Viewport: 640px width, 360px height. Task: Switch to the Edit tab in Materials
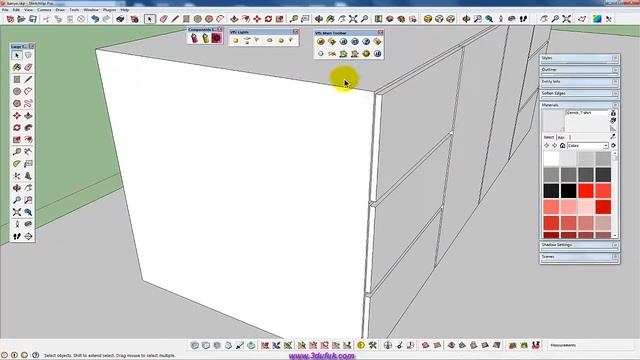coord(561,137)
